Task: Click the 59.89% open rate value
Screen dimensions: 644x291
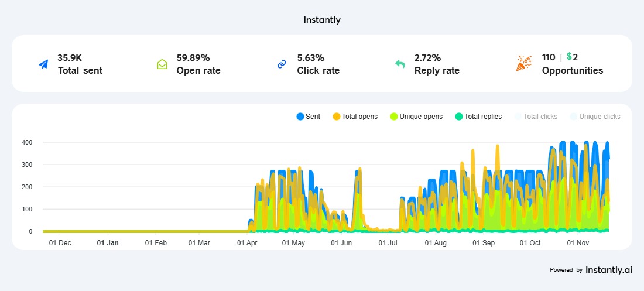Action: click(193, 57)
